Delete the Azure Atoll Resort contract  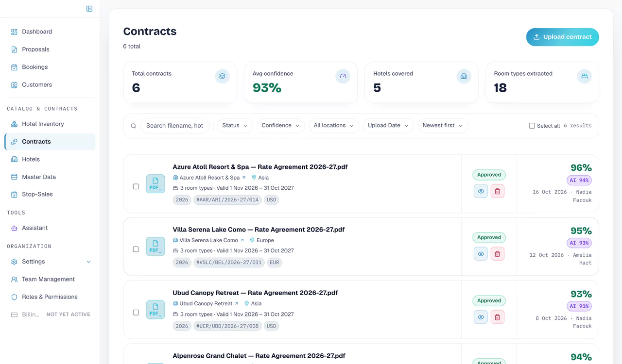[x=497, y=191]
